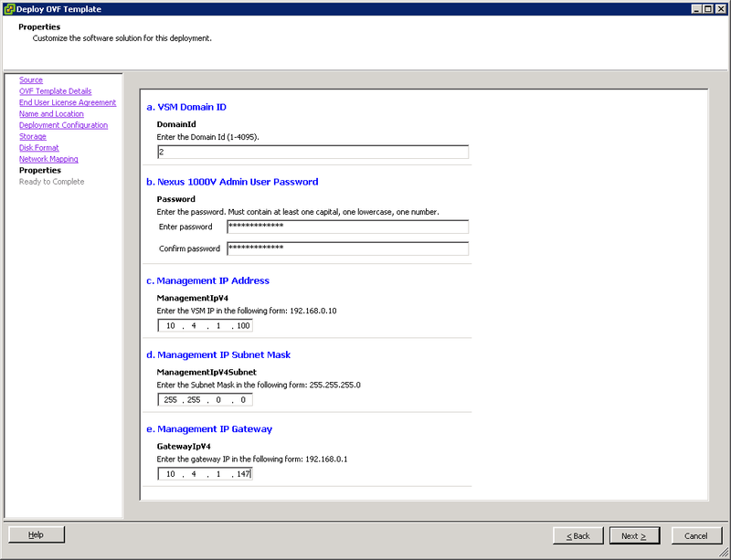
Task: Click 'd. Management IP Subnet Mask' heading
Action: tap(218, 354)
